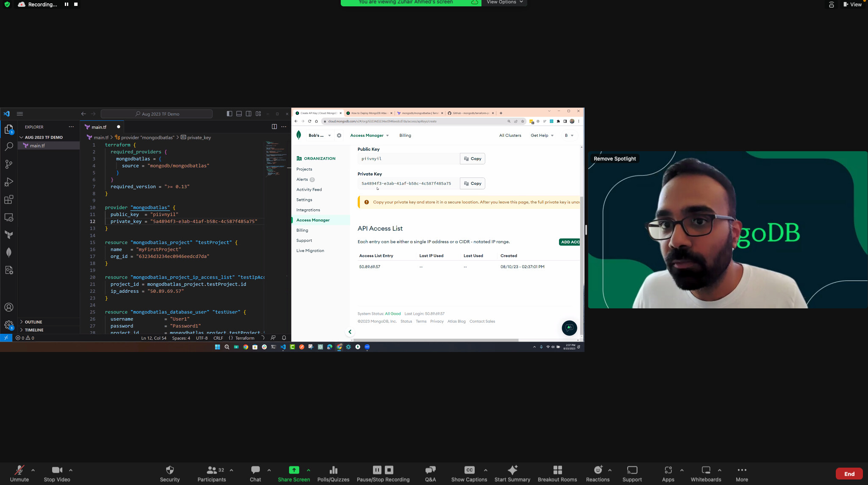This screenshot has height=485, width=868.
Task: Open the Whiteboards tool
Action: point(706,473)
